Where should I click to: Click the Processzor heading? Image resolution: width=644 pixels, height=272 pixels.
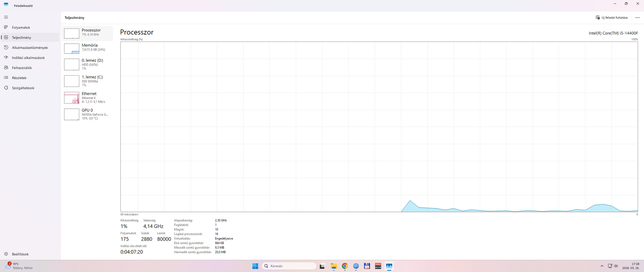(x=137, y=32)
